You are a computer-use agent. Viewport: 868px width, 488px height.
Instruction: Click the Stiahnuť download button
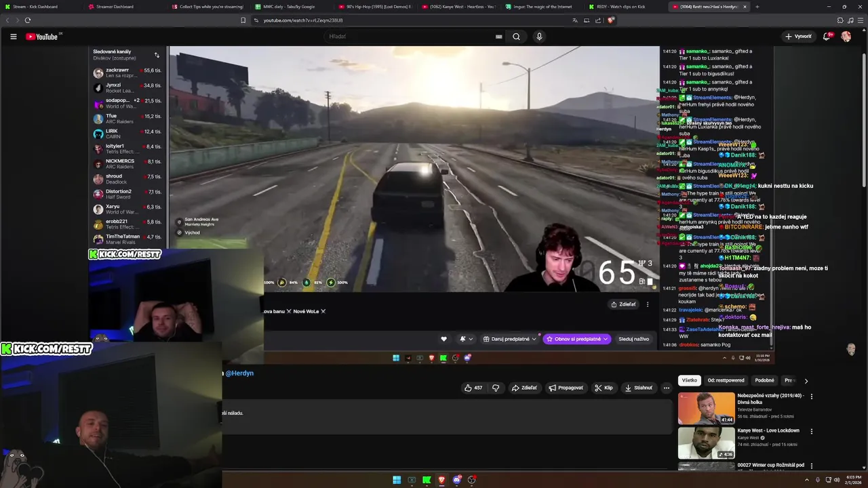pos(639,388)
